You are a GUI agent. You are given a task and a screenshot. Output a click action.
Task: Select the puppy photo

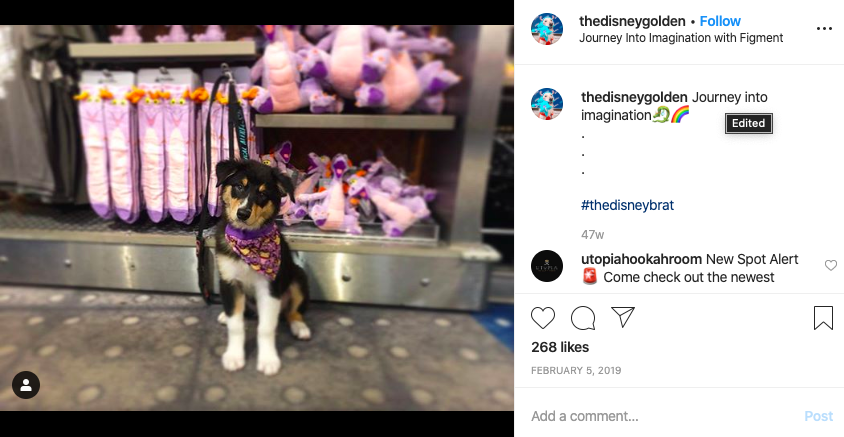tap(257, 218)
